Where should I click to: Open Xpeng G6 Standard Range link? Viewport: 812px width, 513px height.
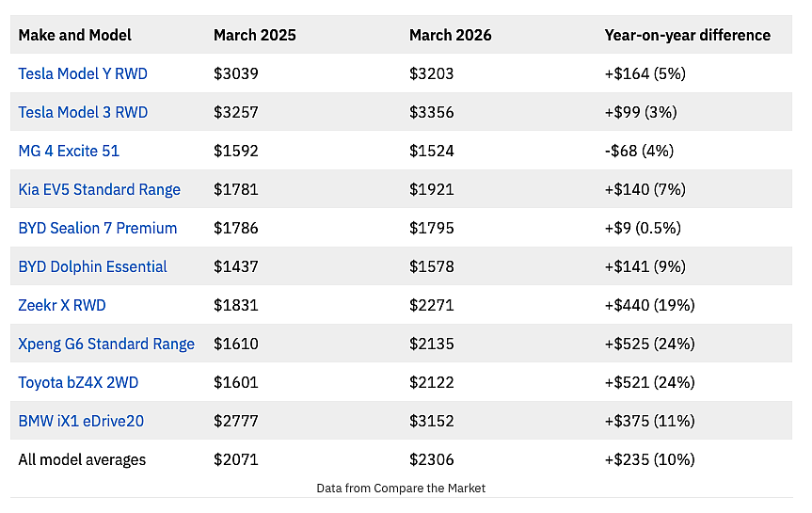[x=106, y=345]
